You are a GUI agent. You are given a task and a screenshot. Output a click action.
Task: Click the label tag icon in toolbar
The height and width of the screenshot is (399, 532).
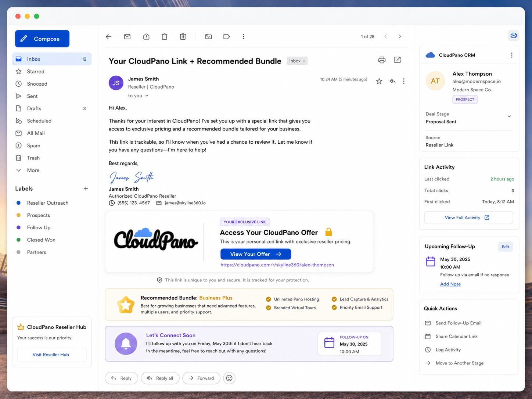pos(226,37)
